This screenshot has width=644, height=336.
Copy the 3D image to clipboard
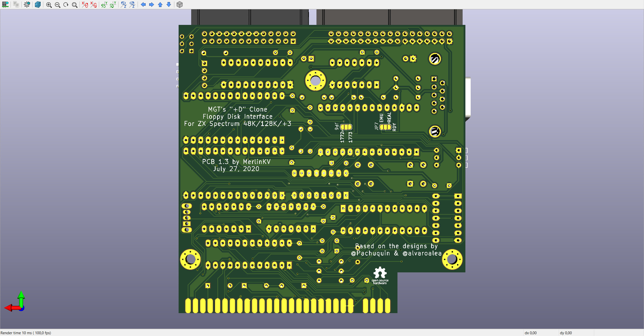click(x=16, y=5)
